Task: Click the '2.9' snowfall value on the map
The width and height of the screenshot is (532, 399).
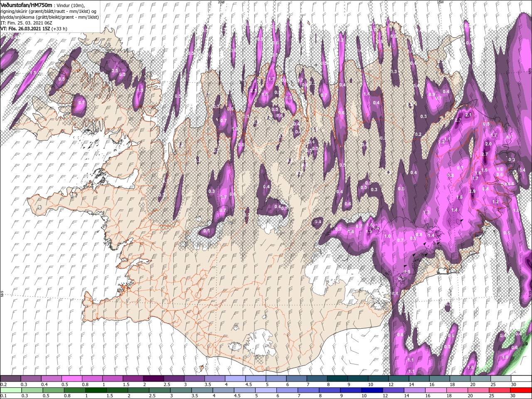Action: pos(472,191)
